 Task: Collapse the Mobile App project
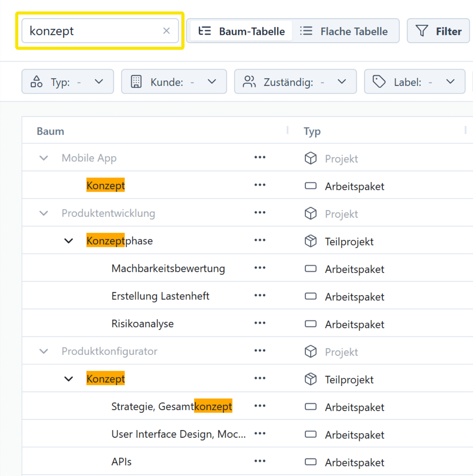coord(44,158)
